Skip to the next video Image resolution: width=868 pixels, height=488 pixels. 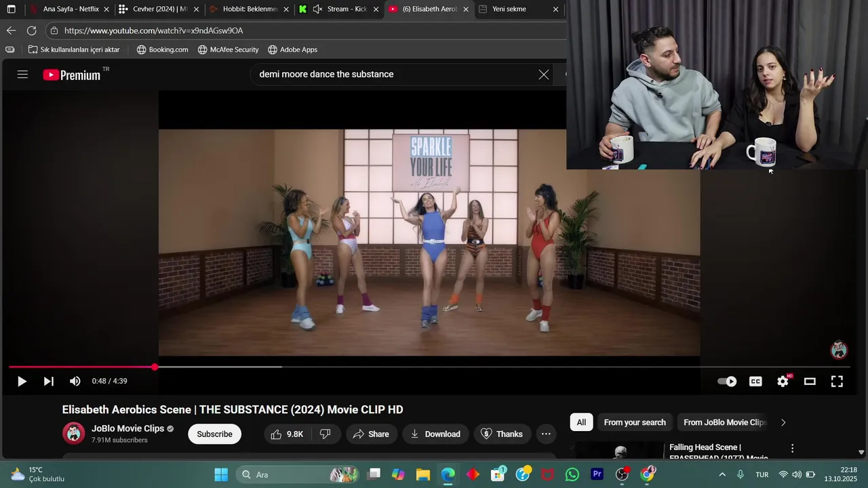tap(48, 382)
